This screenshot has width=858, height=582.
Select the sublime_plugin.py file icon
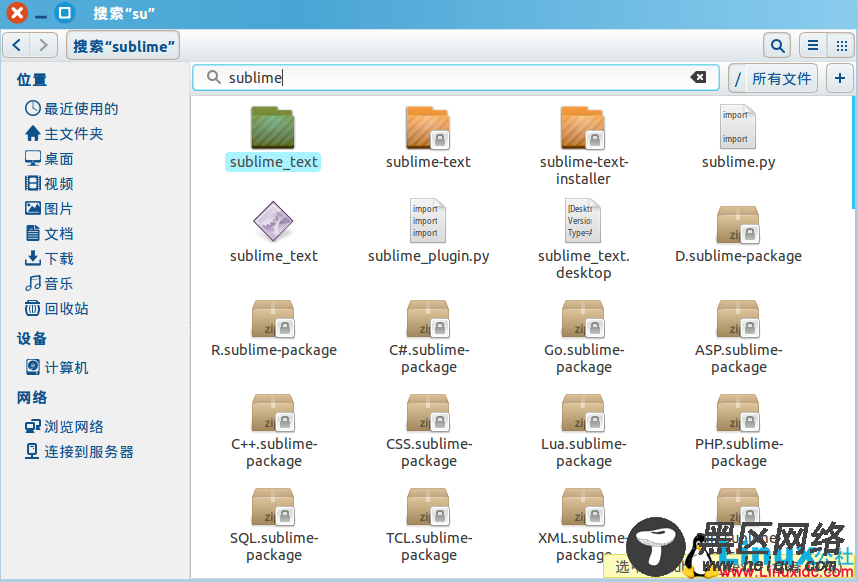(428, 220)
